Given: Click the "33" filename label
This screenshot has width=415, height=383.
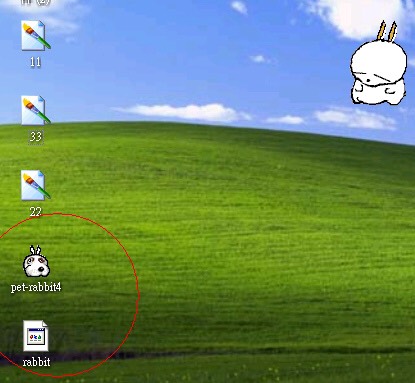Looking at the screenshot, I should click(x=36, y=137).
